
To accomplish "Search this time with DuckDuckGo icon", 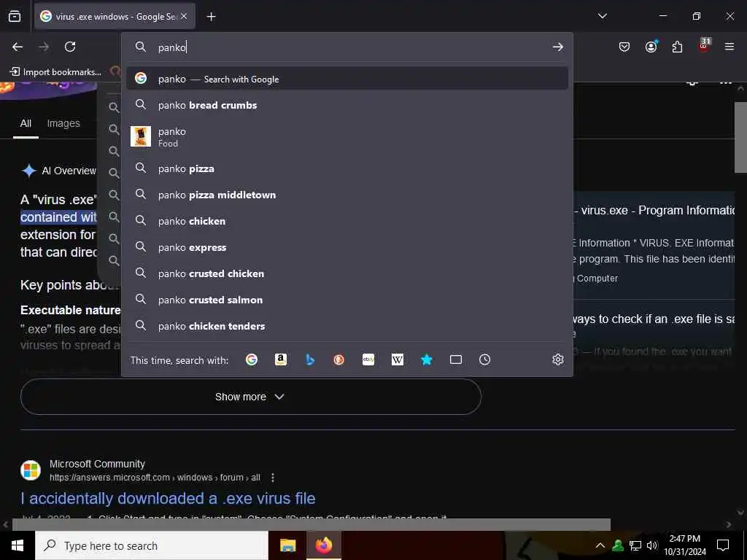I will point(338,360).
